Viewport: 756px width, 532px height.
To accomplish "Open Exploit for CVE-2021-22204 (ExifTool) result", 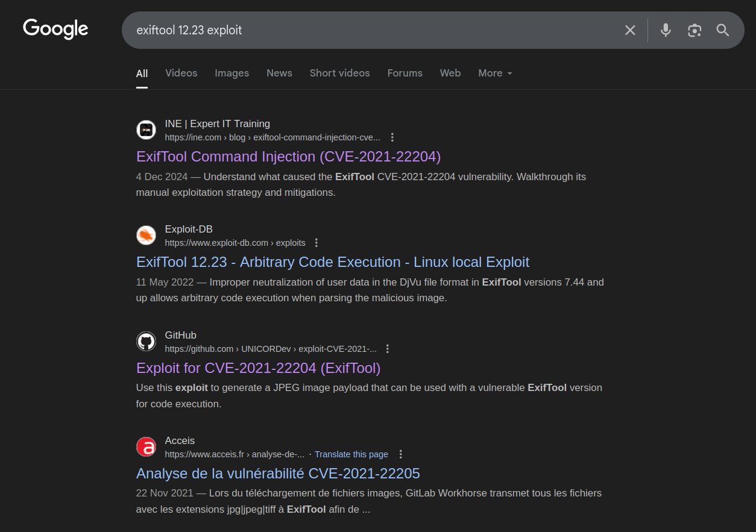I will point(259,368).
